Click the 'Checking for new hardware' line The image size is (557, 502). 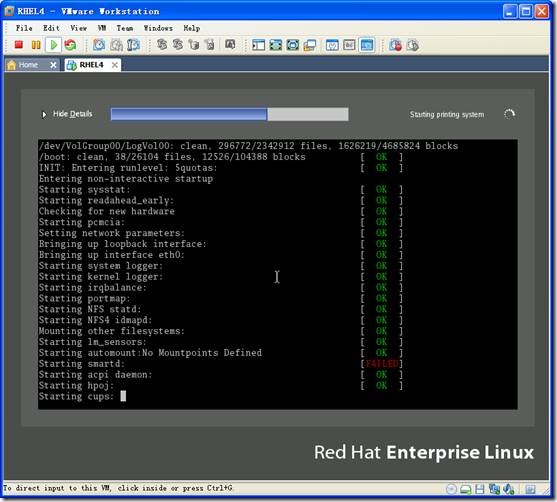click(107, 211)
